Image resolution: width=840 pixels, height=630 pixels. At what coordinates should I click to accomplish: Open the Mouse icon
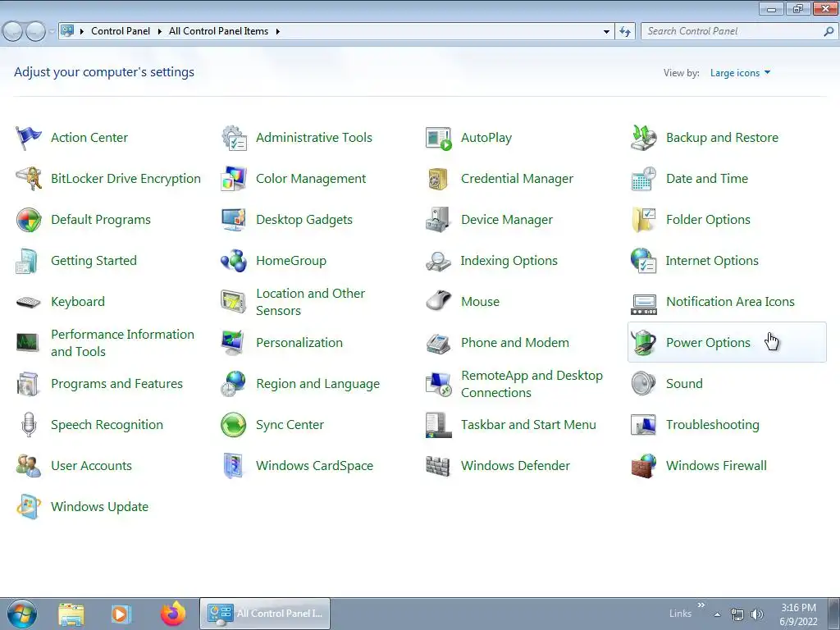tap(439, 301)
